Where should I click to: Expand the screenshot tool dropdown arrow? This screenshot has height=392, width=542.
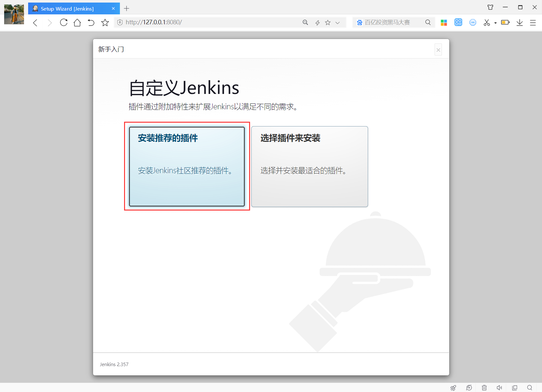point(495,23)
